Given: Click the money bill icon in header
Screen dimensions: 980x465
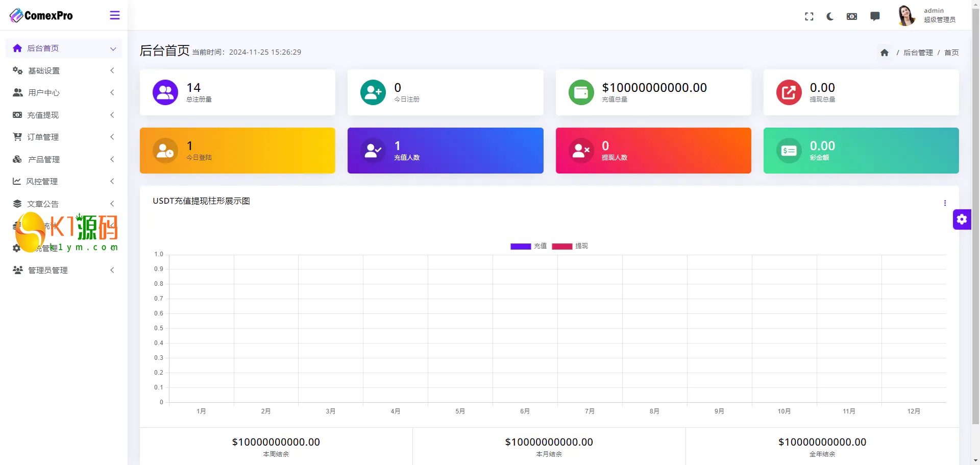Looking at the screenshot, I should 852,16.
